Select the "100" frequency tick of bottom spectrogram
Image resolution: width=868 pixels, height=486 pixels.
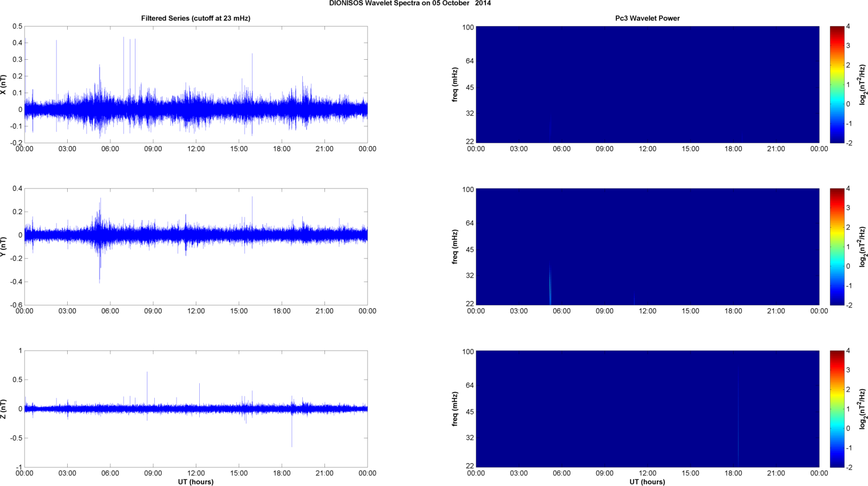tap(468, 352)
